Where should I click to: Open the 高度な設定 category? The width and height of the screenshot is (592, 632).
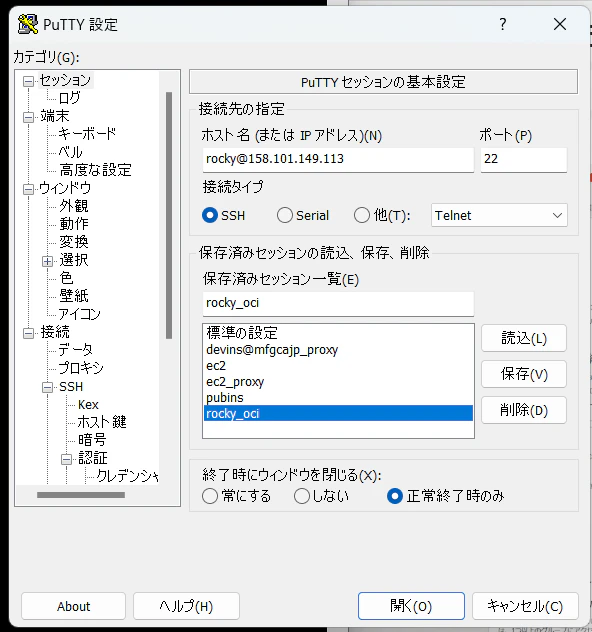[95, 170]
